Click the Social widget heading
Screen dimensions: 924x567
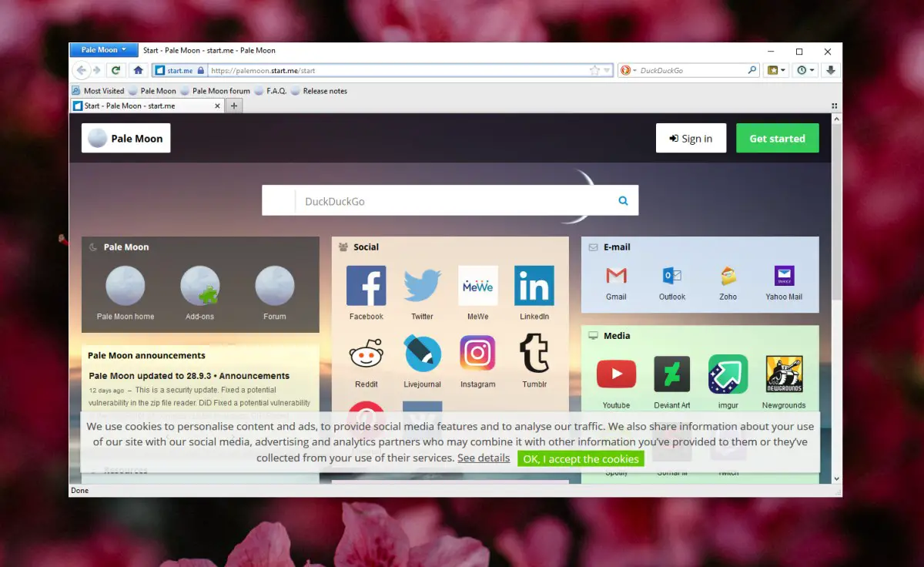point(366,247)
